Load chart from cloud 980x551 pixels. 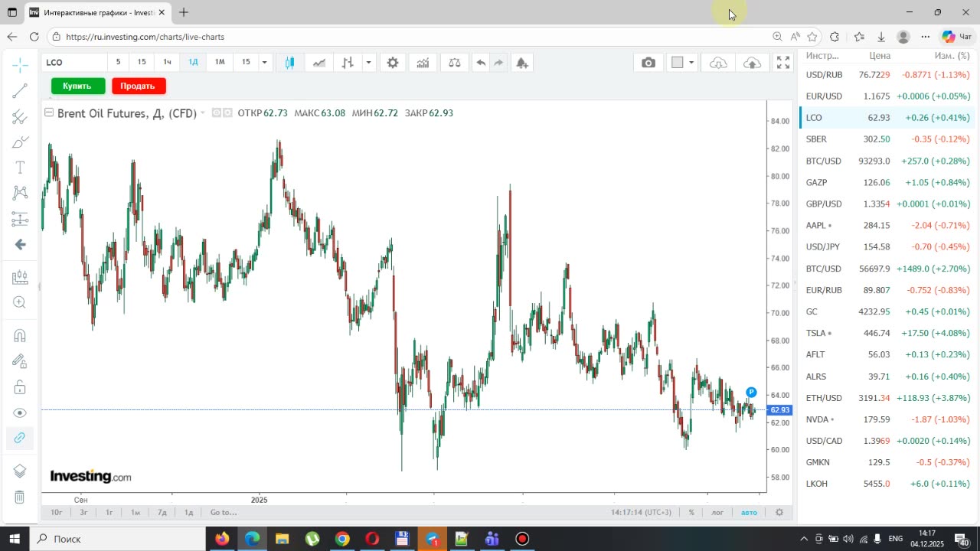pos(718,63)
